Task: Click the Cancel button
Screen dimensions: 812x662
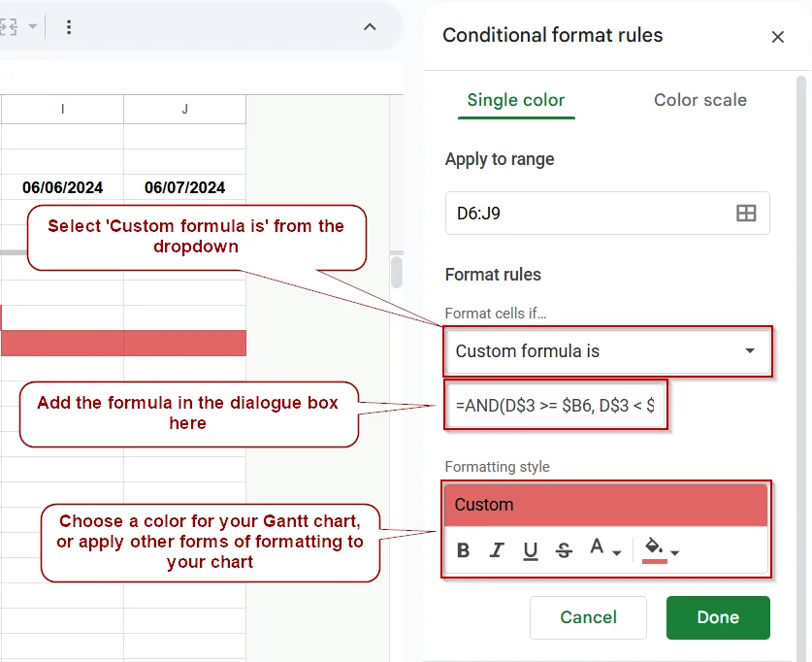Action: click(x=588, y=617)
